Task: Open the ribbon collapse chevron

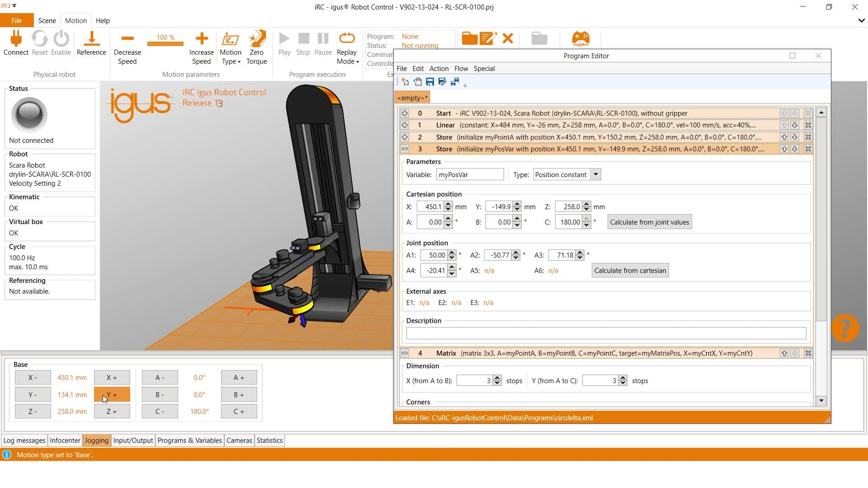Action: point(861,20)
